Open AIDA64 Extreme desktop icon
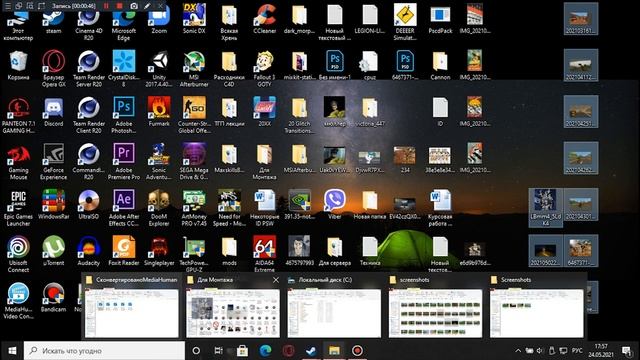Image resolution: width=640 pixels, height=360 pixels. tap(264, 255)
